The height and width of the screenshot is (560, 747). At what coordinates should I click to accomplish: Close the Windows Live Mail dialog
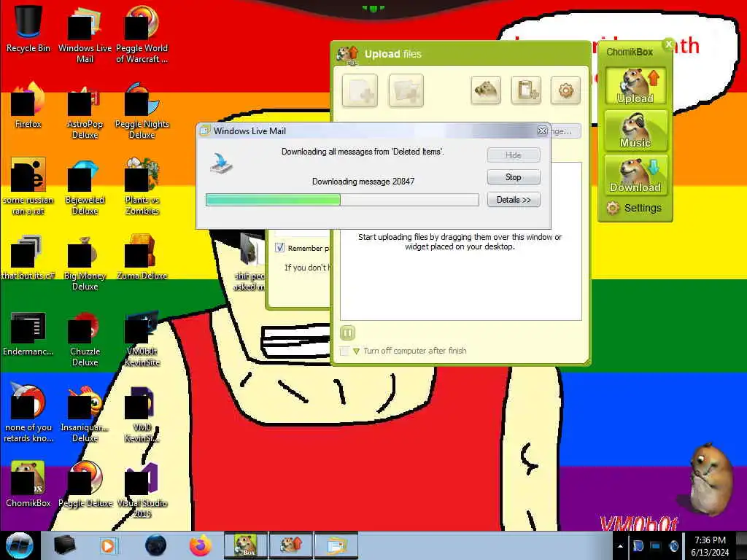542,131
